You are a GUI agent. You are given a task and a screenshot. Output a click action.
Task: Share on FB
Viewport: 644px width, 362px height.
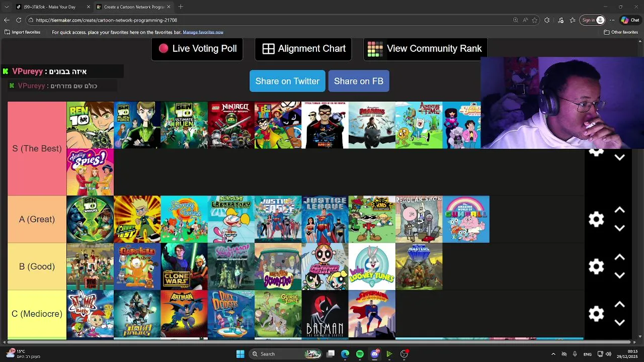pos(359,81)
